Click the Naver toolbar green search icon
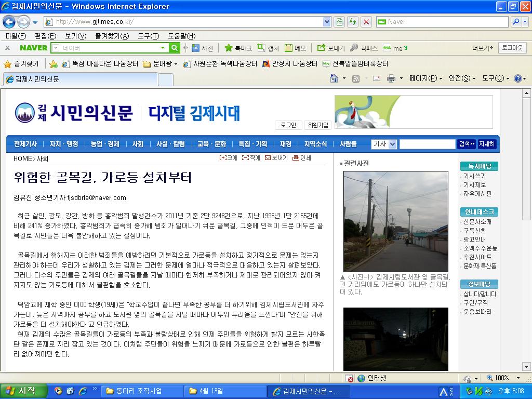532x399 pixels. (175, 48)
